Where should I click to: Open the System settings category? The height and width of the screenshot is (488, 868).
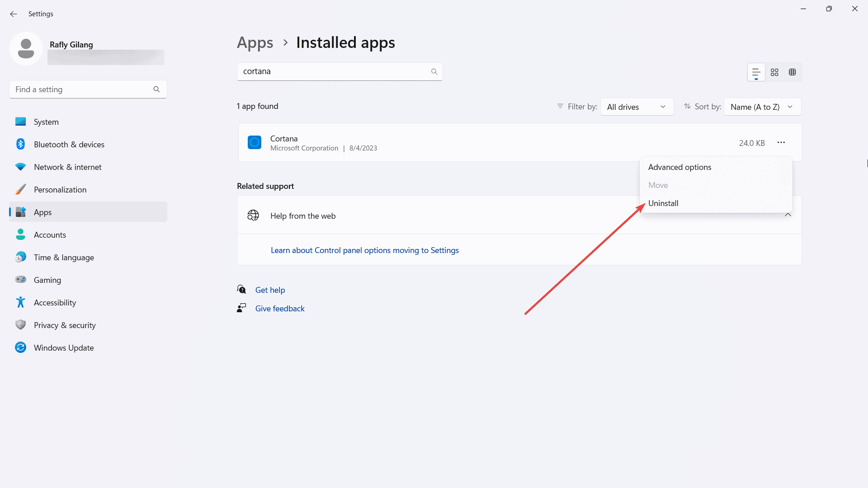coord(88,122)
